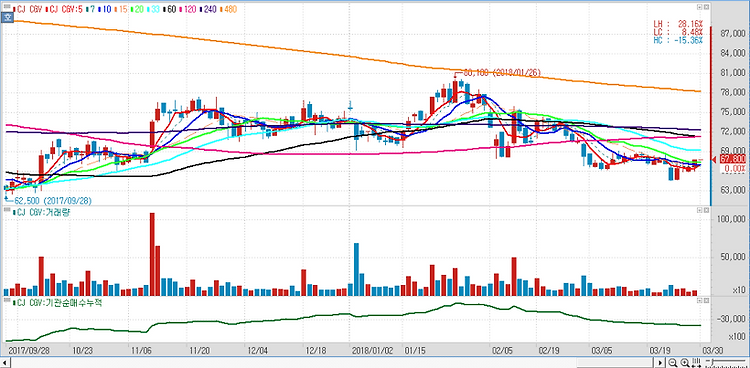Click the CJ CGV:기관순매수누적 indicator label
This screenshot has height=368, width=750.
tap(58, 302)
